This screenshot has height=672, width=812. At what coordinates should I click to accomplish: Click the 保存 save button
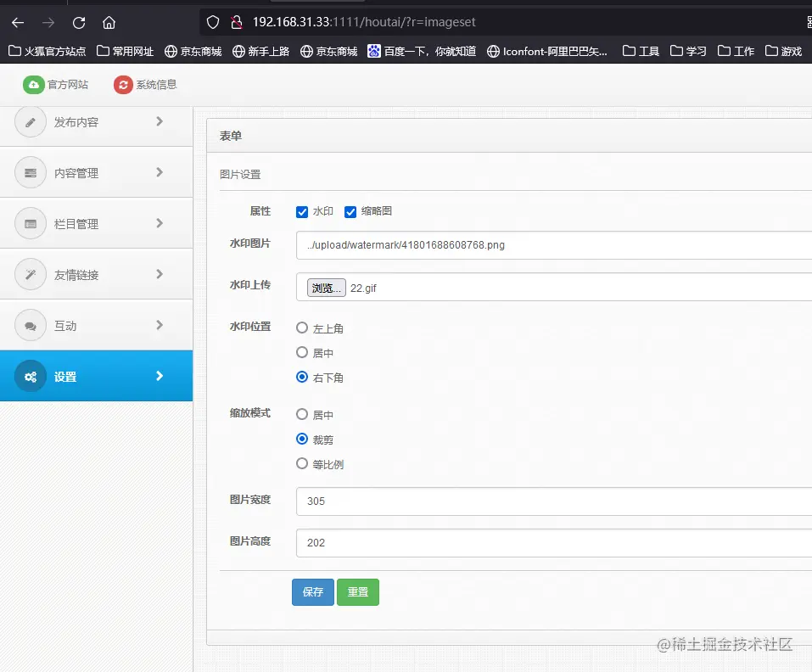(x=313, y=591)
